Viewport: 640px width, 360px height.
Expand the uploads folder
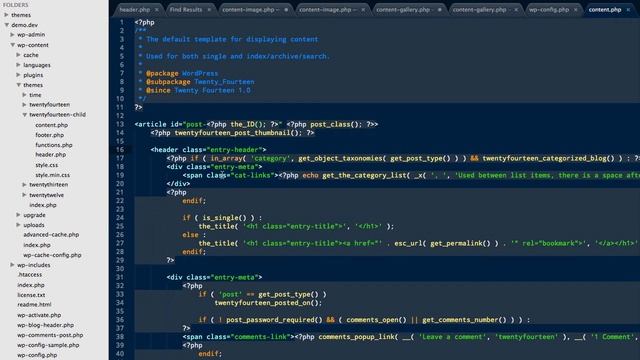point(18,224)
